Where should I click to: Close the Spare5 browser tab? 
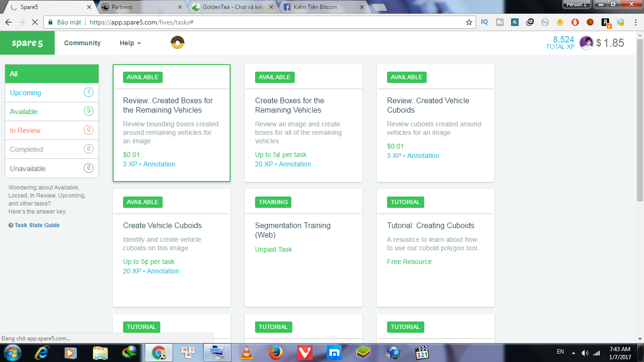[89, 7]
